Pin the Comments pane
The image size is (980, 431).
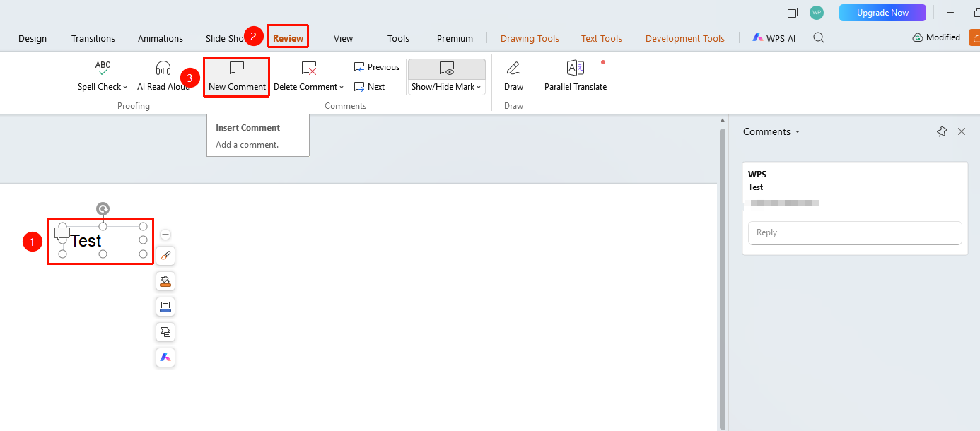coord(942,131)
